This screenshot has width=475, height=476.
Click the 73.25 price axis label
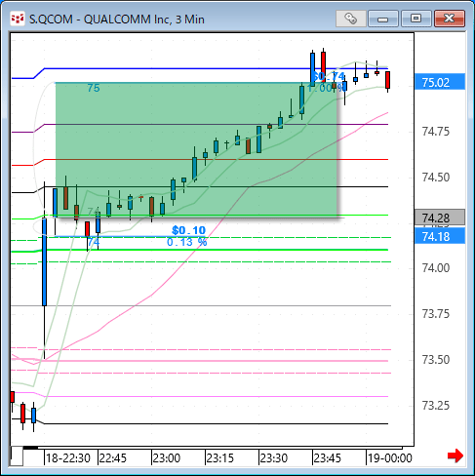[x=436, y=406]
